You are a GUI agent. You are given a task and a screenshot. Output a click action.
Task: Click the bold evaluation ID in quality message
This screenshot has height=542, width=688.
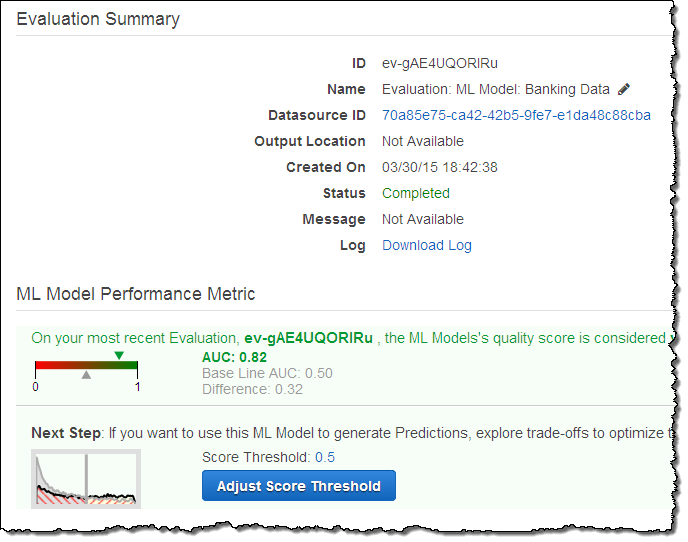[308, 338]
